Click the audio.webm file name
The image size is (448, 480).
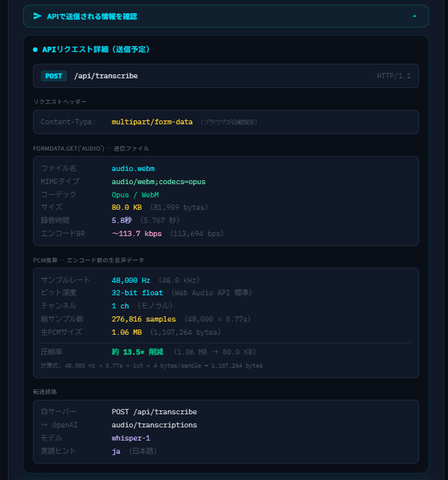click(133, 169)
